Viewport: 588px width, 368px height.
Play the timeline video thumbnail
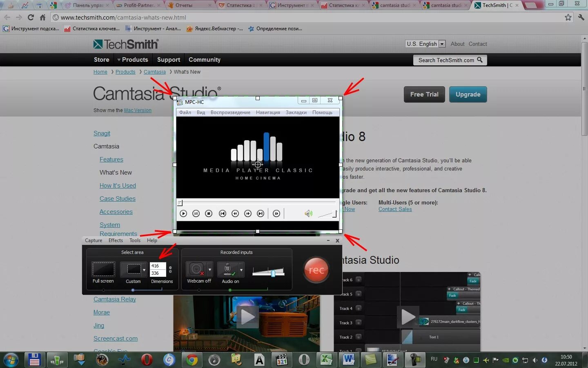tap(408, 317)
